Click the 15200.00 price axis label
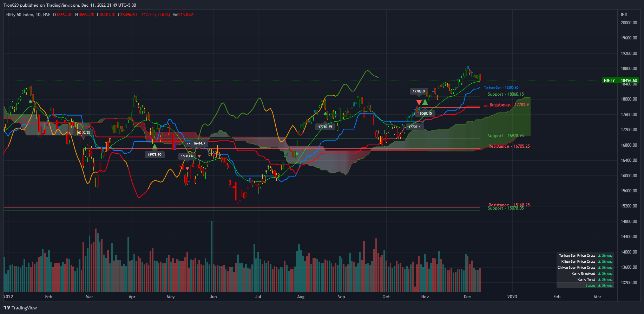Viewport: 644px width, 314px height. tap(629, 206)
